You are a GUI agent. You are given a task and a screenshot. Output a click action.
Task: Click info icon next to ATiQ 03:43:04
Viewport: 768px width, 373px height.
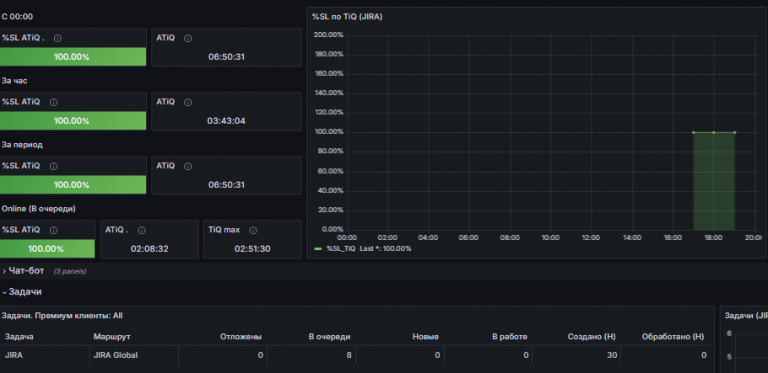coord(188,102)
